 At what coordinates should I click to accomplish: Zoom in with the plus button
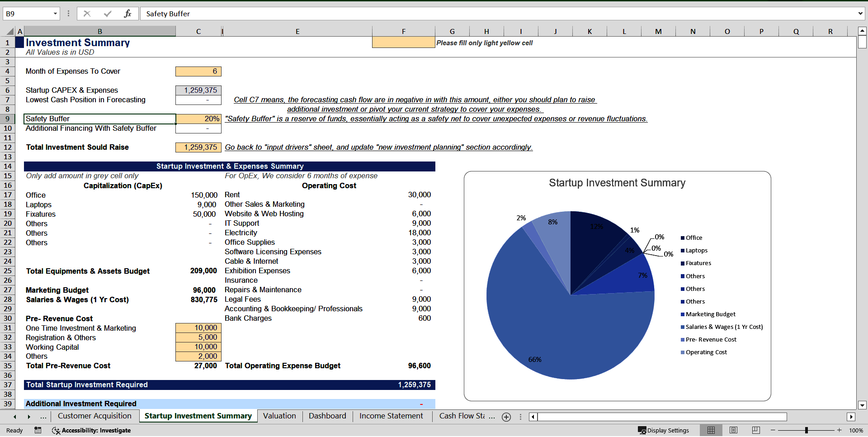(x=839, y=430)
